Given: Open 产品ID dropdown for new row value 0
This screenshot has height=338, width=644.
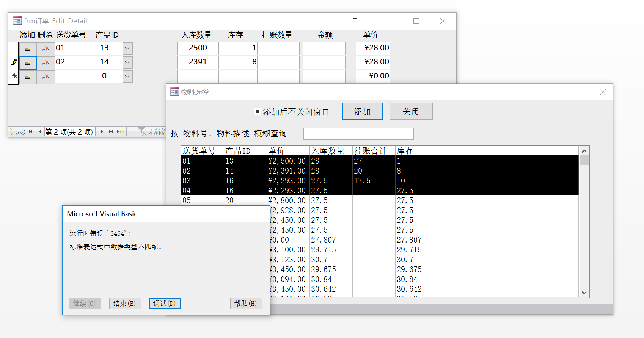Looking at the screenshot, I should click(x=127, y=77).
